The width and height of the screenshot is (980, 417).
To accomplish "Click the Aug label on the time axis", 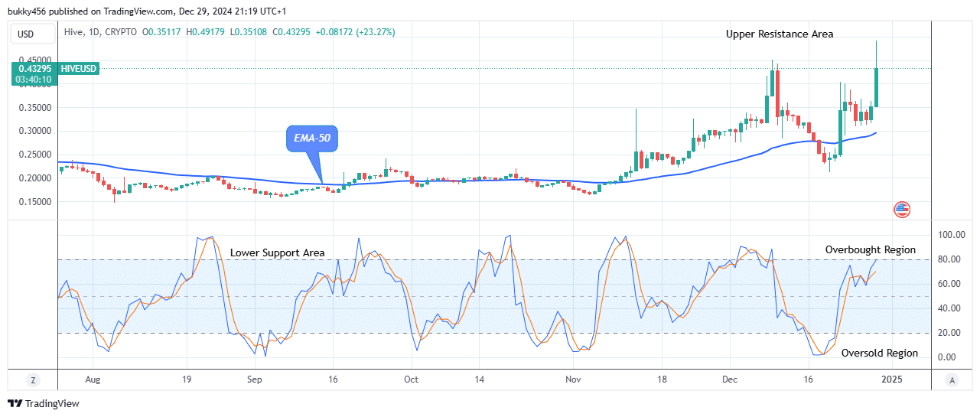I will point(93,380).
